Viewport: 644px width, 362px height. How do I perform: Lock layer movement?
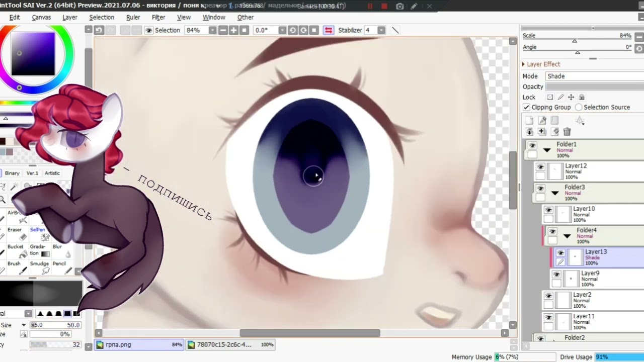(x=571, y=97)
